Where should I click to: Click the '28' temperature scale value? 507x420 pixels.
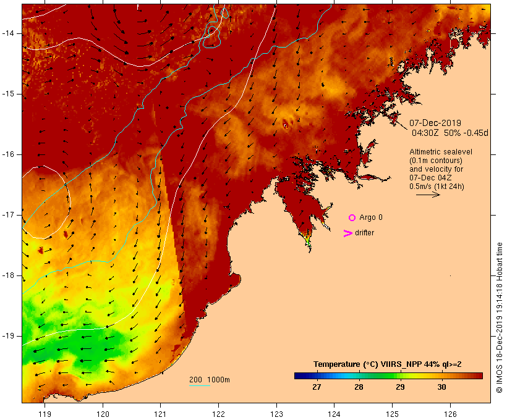coord(359,387)
